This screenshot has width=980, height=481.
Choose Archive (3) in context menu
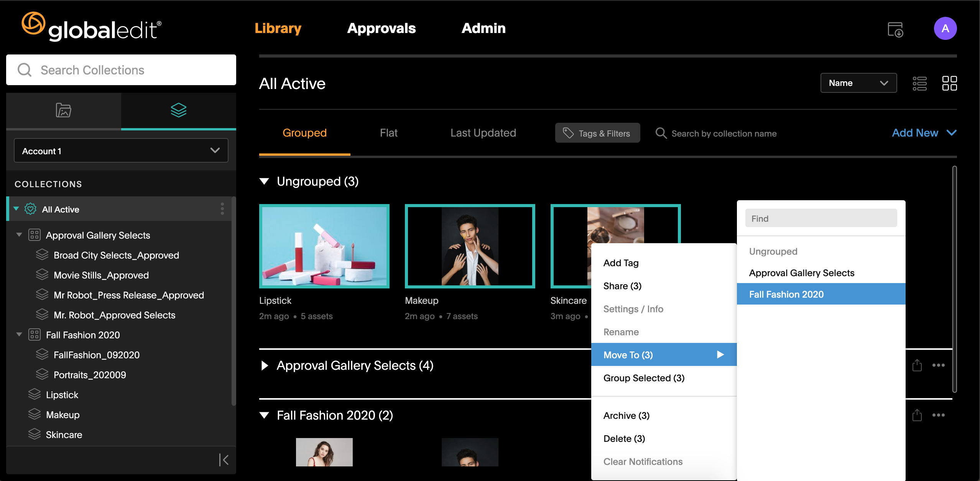[x=664, y=416]
